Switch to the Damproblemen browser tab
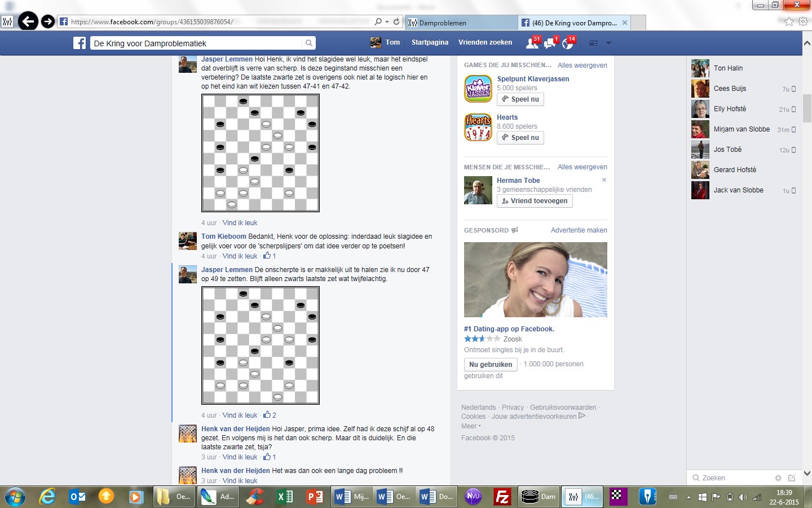The width and height of the screenshot is (812, 508). click(460, 23)
